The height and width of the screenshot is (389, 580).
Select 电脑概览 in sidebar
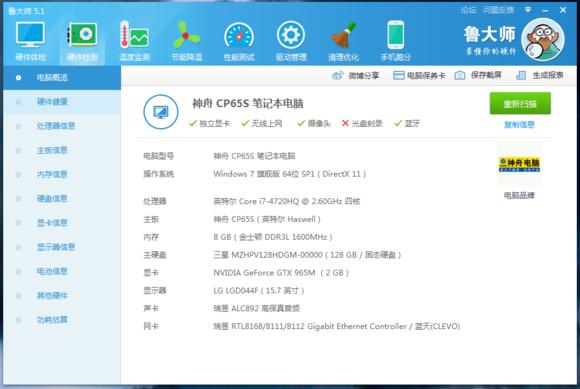pyautogui.click(x=62, y=78)
